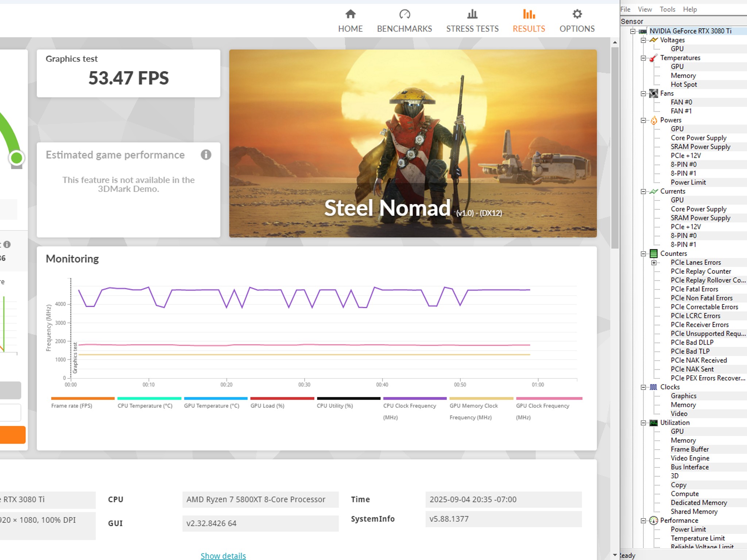Collapse the Counters tree node
747x560 pixels.
643,254
